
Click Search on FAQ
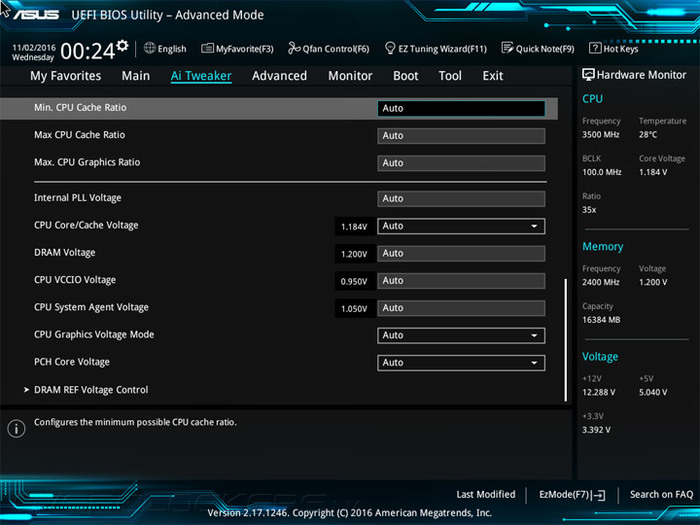point(661,494)
